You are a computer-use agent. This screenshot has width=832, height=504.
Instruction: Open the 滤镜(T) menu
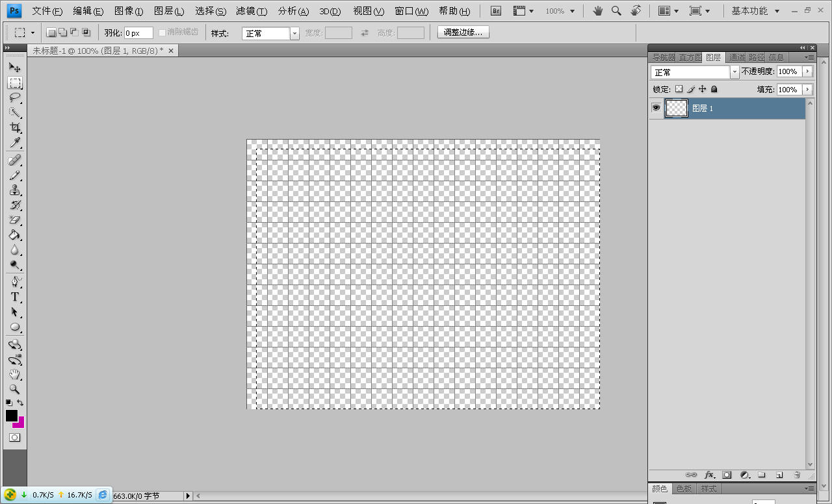[252, 11]
